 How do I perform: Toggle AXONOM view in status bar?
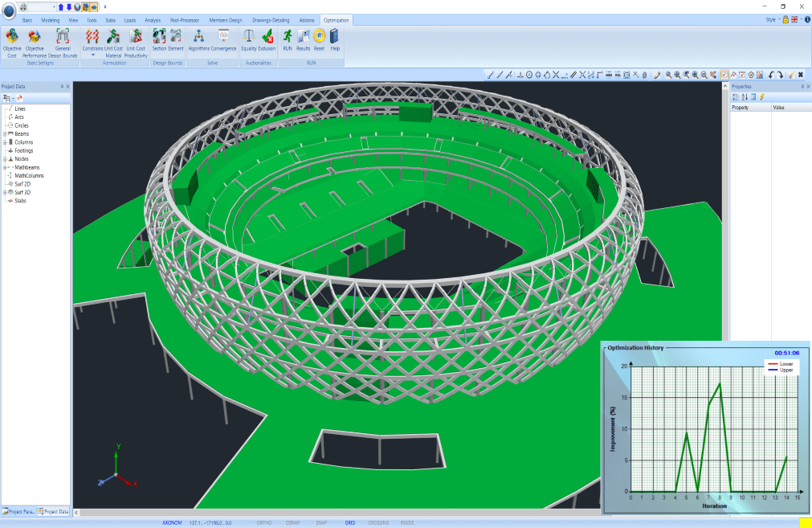172,523
